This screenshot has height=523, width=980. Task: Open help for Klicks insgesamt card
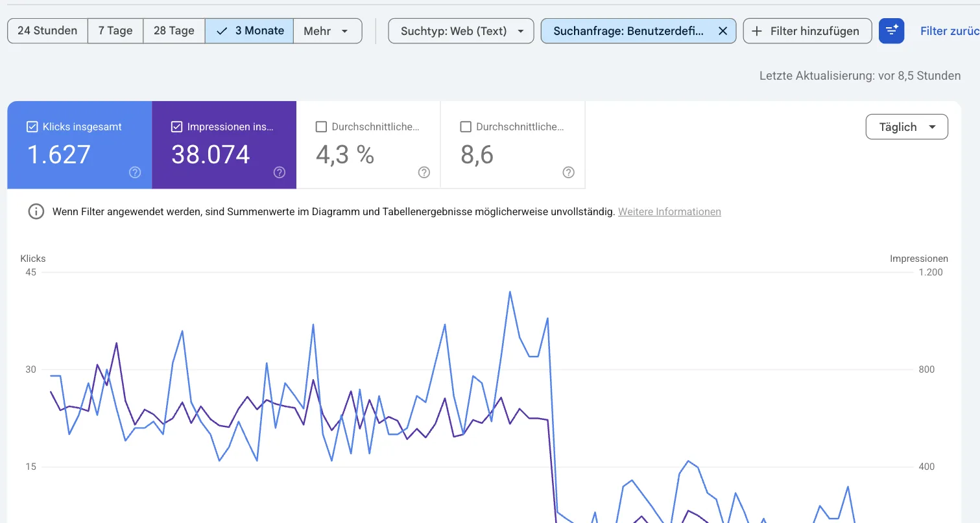[135, 172]
